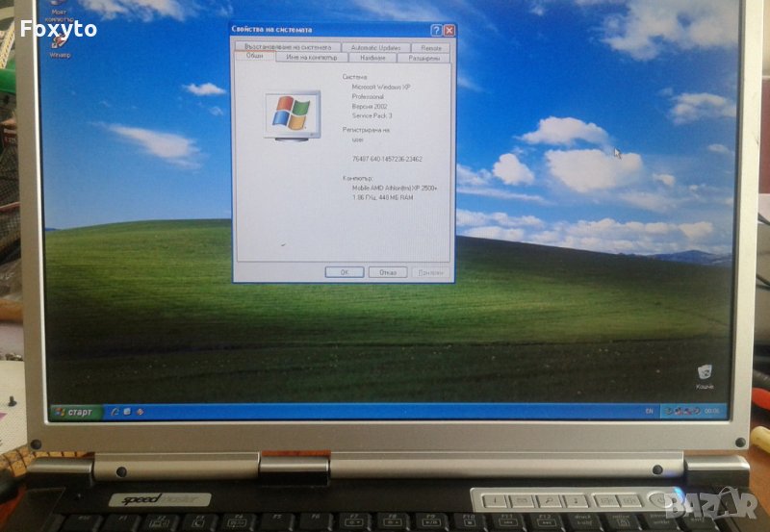
Task: Open the Разширени tab
Action: 423,58
